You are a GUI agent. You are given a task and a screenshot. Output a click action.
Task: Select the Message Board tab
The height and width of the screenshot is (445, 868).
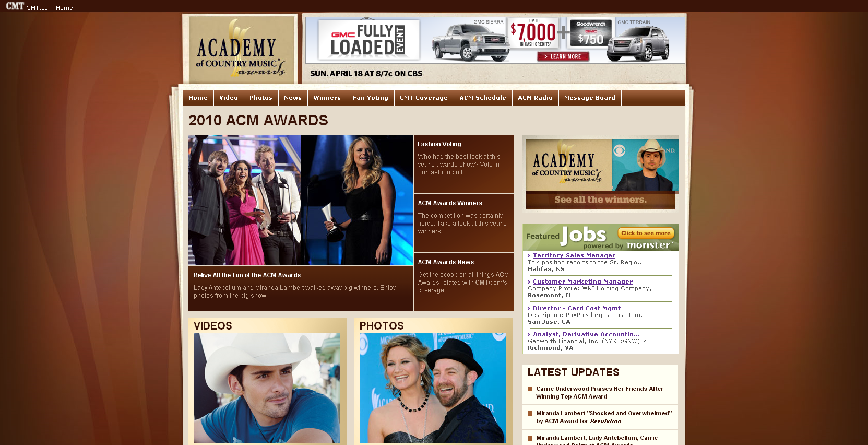coord(589,98)
